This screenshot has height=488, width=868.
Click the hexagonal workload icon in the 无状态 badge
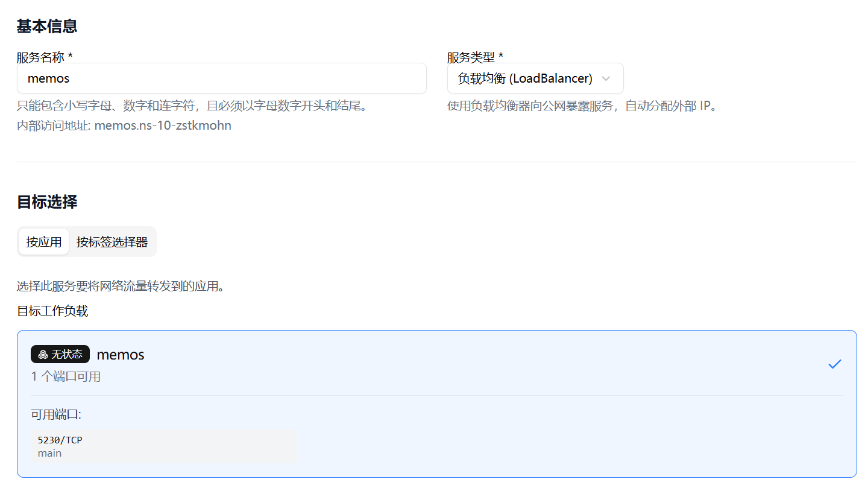coord(42,354)
